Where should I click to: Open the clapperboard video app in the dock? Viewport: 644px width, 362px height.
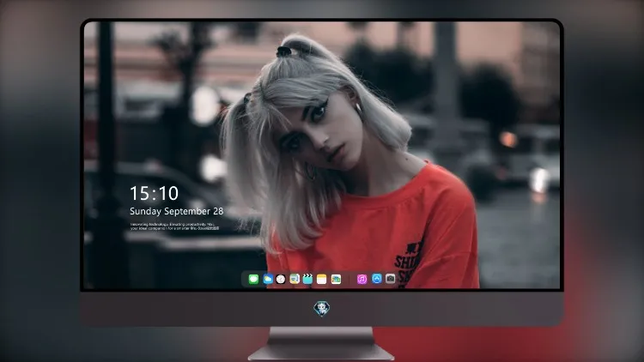pyautogui.click(x=307, y=279)
